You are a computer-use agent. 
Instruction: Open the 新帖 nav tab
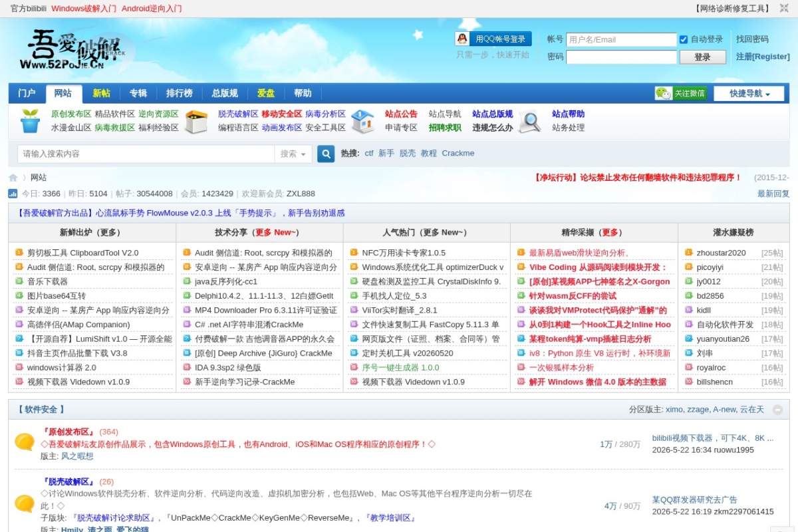[102, 94]
